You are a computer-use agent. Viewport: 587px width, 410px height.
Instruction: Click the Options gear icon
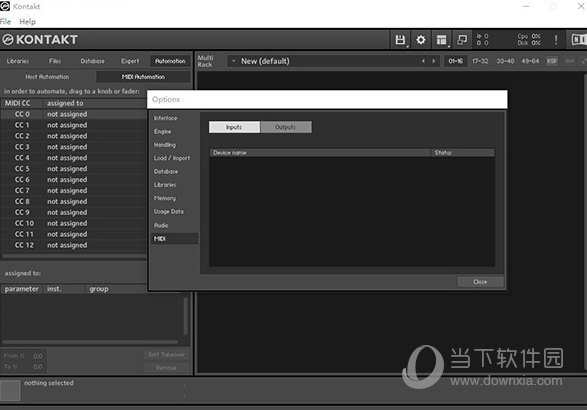pyautogui.click(x=421, y=40)
